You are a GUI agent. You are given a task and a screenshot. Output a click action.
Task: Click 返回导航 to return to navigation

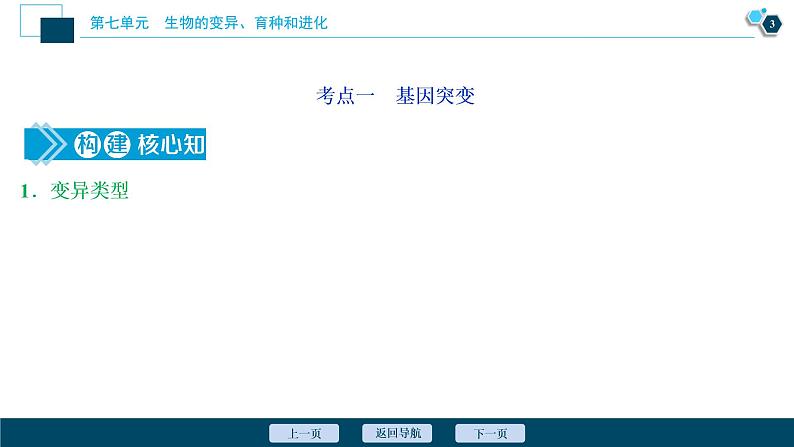pos(397,433)
